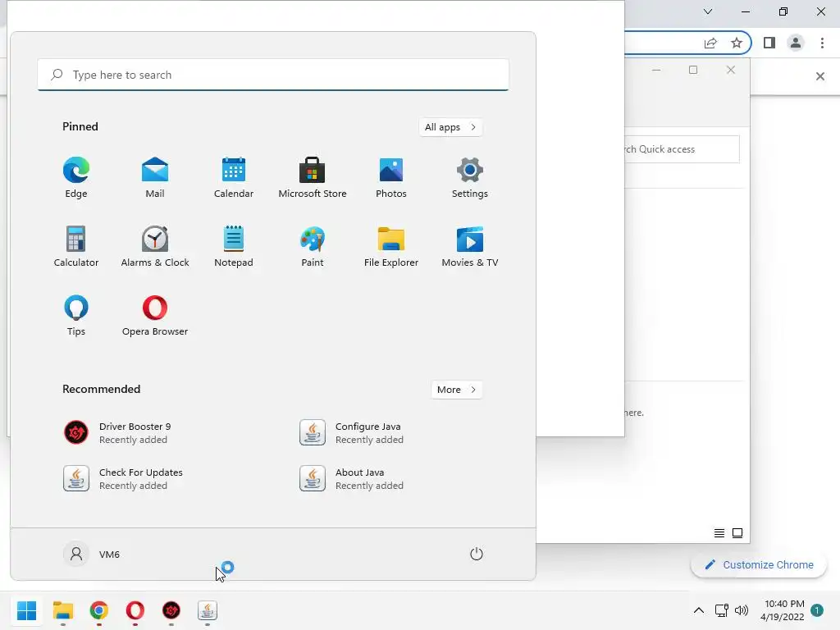Click Customize Chrome button
Image resolution: width=840 pixels, height=630 pixels.
(759, 564)
